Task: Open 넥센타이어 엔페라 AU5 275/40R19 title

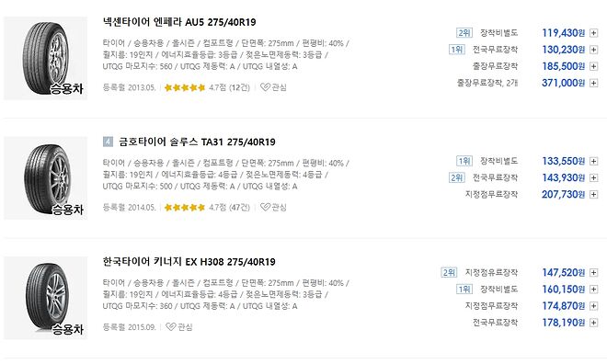Action: point(179,22)
